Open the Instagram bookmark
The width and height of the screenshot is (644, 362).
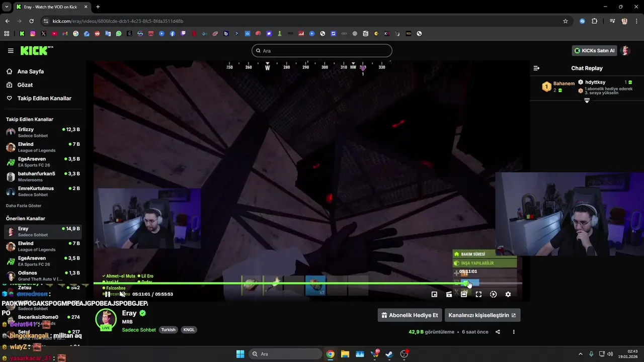pos(33,34)
